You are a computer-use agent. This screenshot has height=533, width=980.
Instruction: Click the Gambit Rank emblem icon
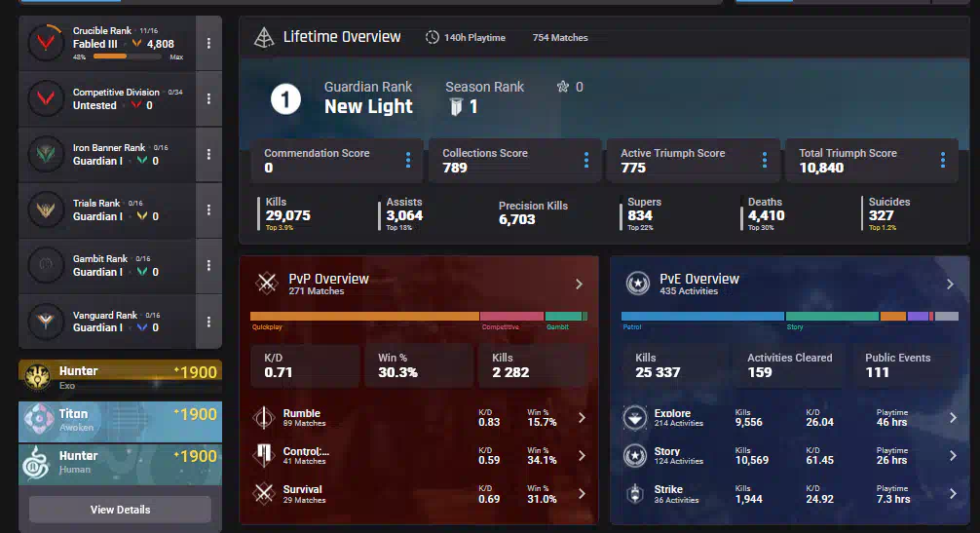(45, 265)
